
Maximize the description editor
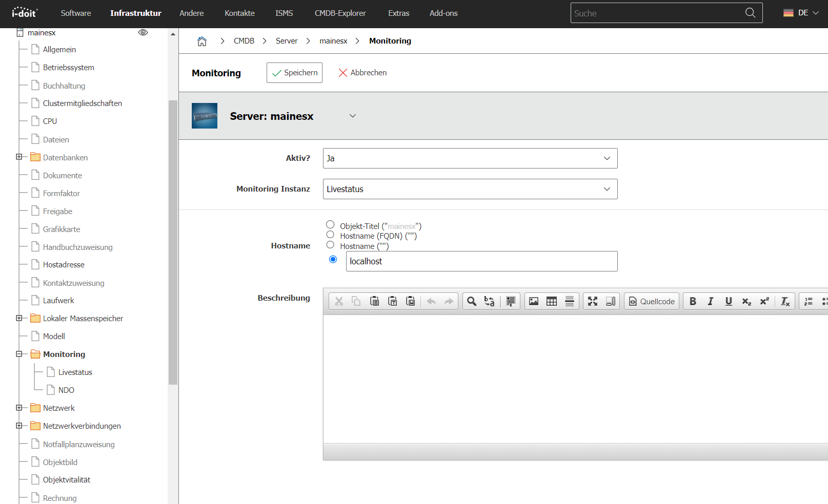(593, 301)
